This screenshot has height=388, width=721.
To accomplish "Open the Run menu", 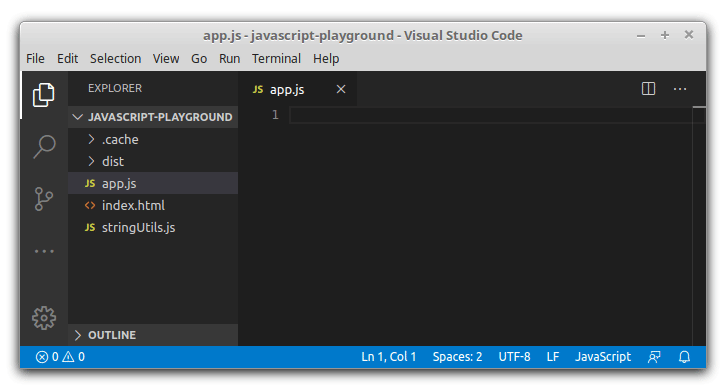I will click(229, 59).
